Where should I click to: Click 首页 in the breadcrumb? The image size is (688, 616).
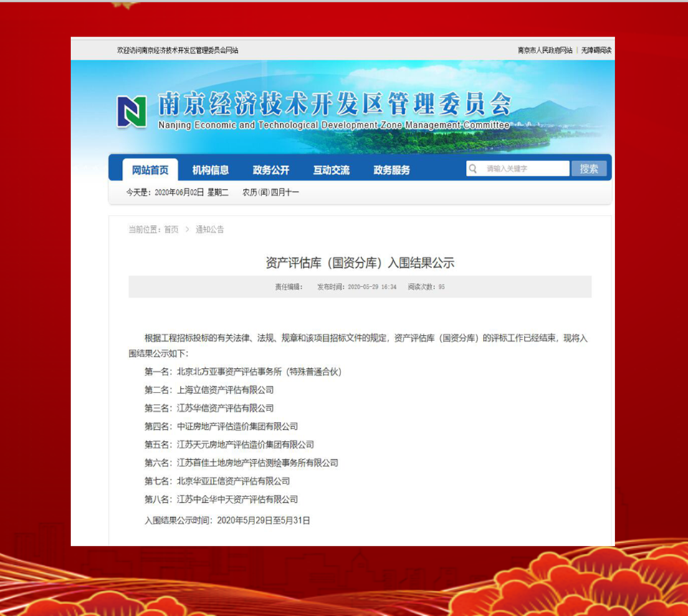point(171,229)
